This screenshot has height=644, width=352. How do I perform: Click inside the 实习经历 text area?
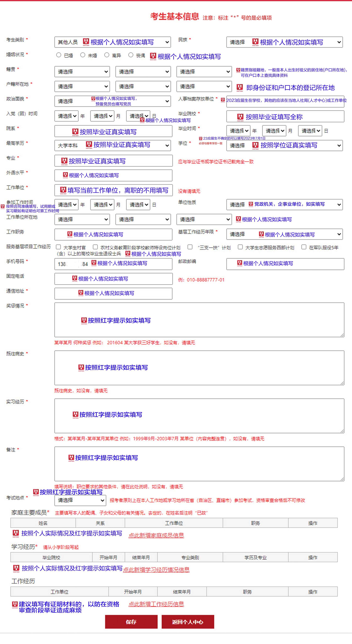[199, 416]
